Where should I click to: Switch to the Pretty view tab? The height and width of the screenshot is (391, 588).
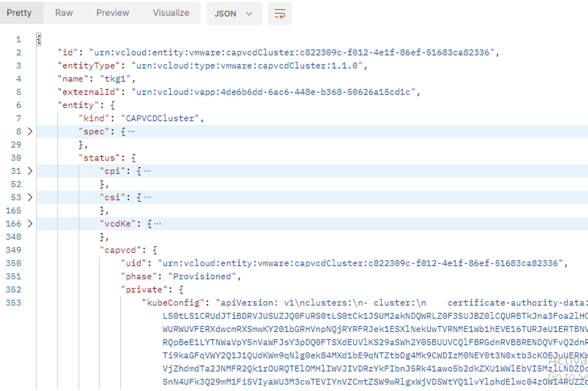point(19,13)
